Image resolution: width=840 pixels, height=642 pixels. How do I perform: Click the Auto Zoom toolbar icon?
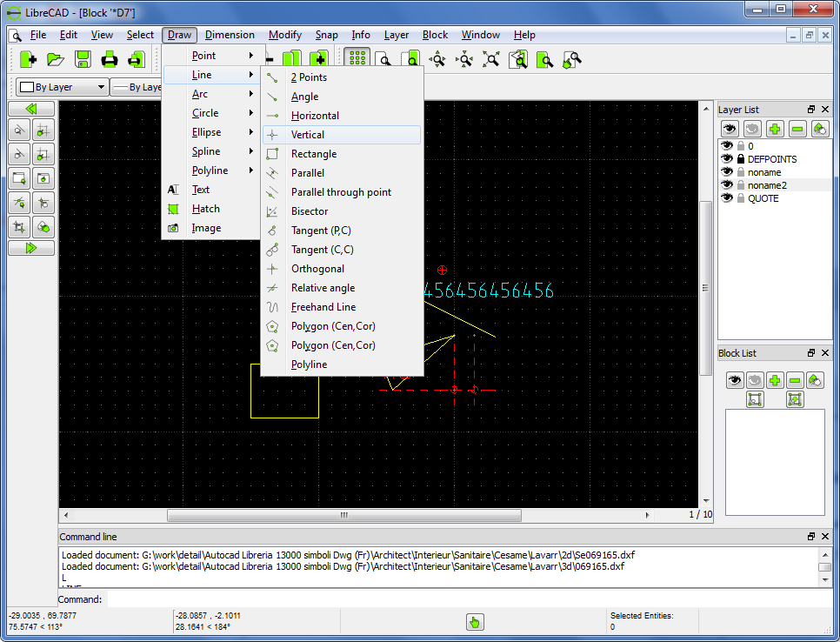(x=491, y=59)
